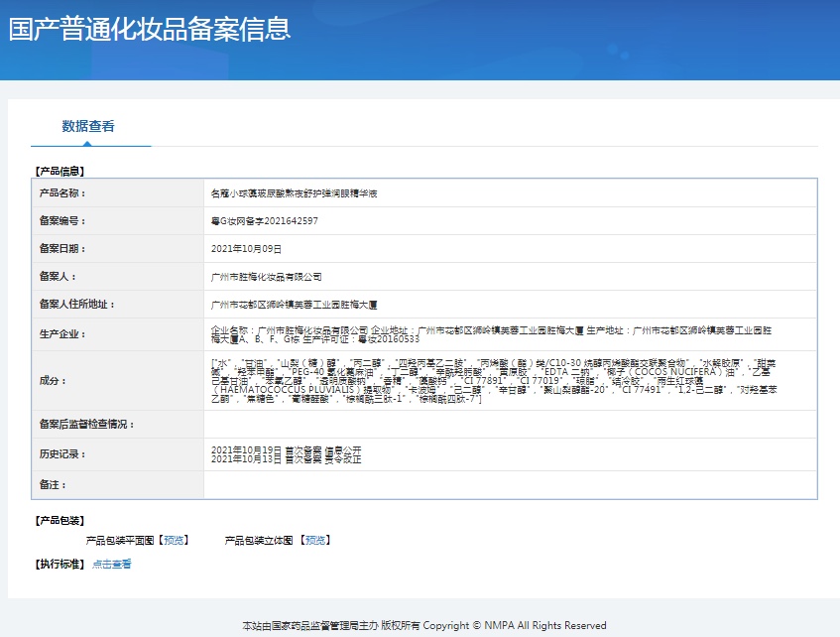
Task: Click the empty 备案后监督检查情况 value cell
Action: [510, 425]
